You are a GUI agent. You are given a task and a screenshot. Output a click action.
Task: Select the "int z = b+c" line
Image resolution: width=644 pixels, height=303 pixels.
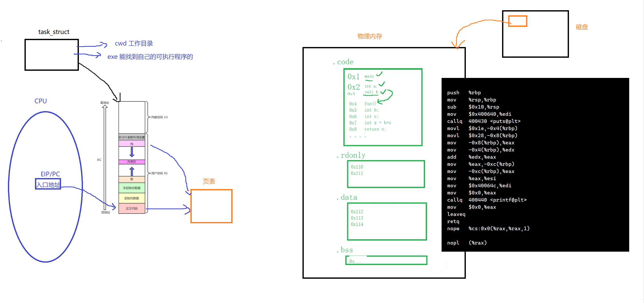(x=378, y=123)
